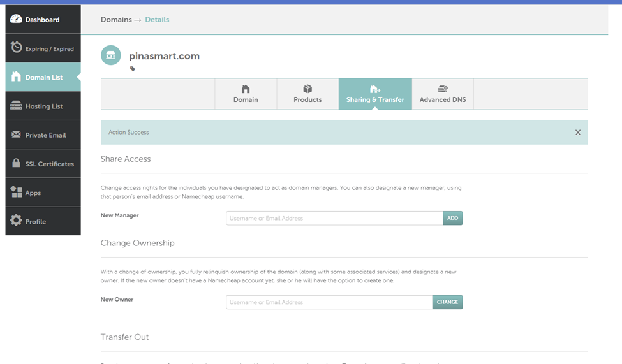Open Apps in sidebar
Image resolution: width=622 pixels, height=364 pixels.
point(43,193)
